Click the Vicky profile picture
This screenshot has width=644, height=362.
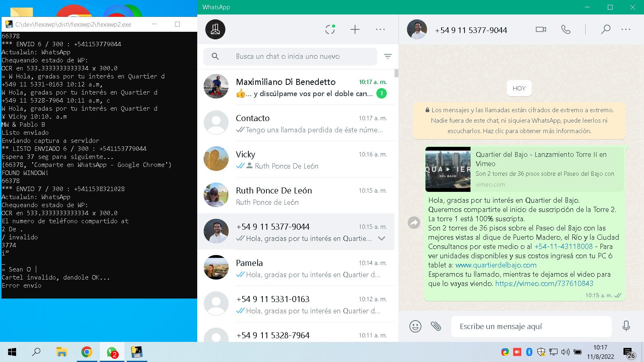216,159
